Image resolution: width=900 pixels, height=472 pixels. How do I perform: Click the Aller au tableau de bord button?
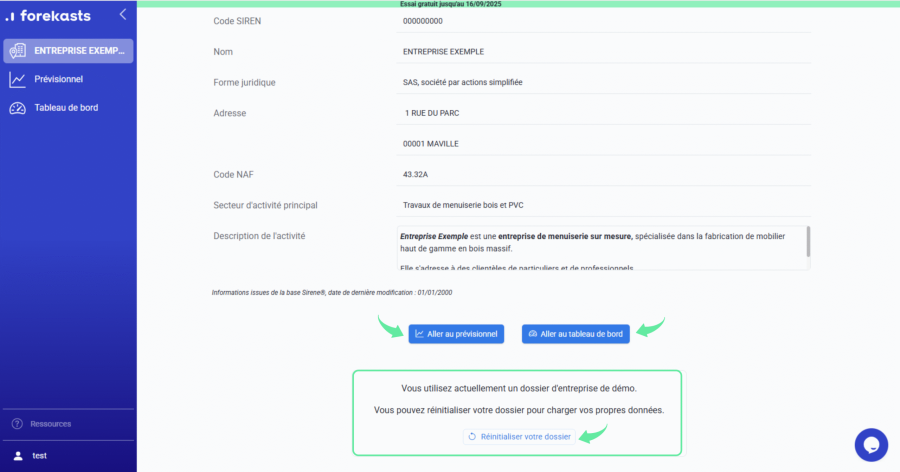576,333
